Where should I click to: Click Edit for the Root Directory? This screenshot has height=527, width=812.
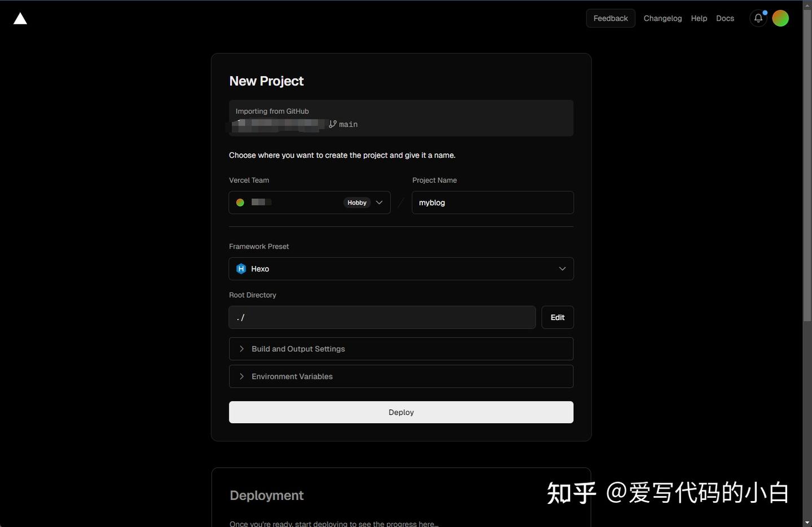(558, 317)
